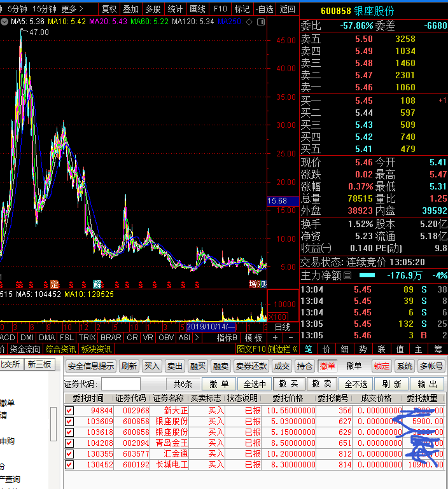The width and height of the screenshot is (448, 489).
Task: Toggle the panel layout icon beside the diamond
Action: pos(261,22)
